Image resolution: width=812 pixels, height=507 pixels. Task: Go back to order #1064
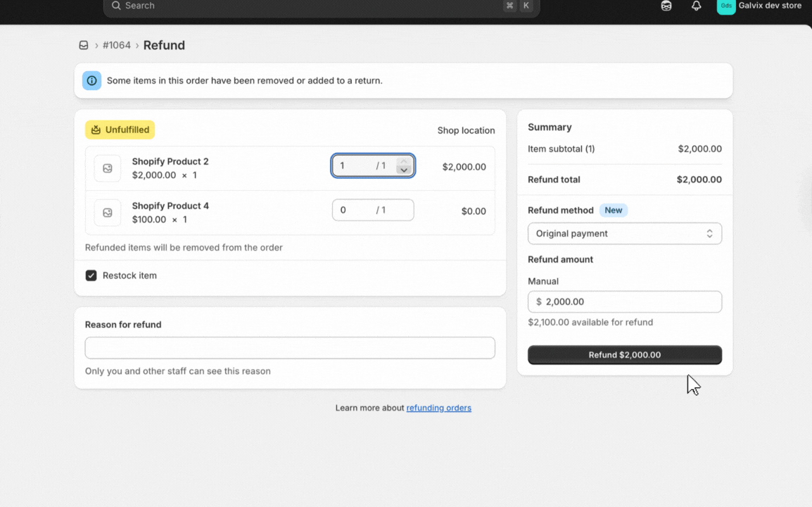tap(117, 45)
